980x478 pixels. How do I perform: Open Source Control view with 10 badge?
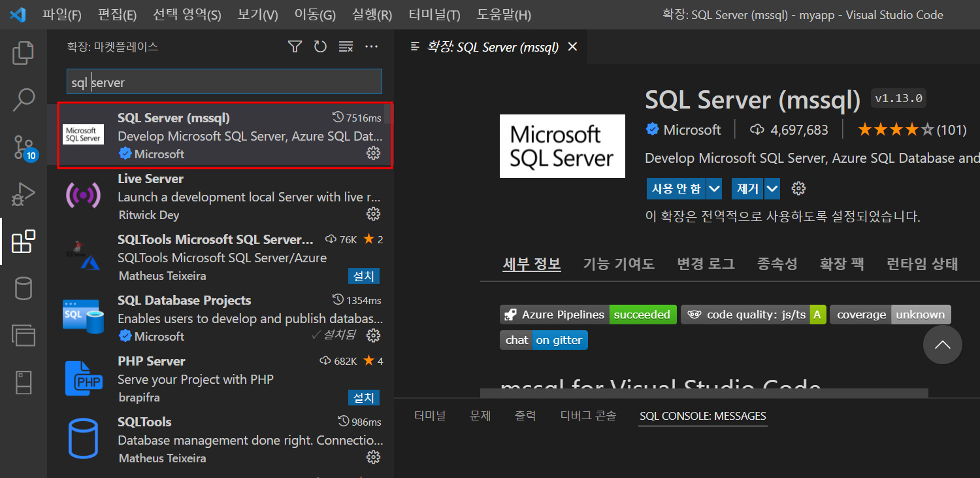[25, 148]
